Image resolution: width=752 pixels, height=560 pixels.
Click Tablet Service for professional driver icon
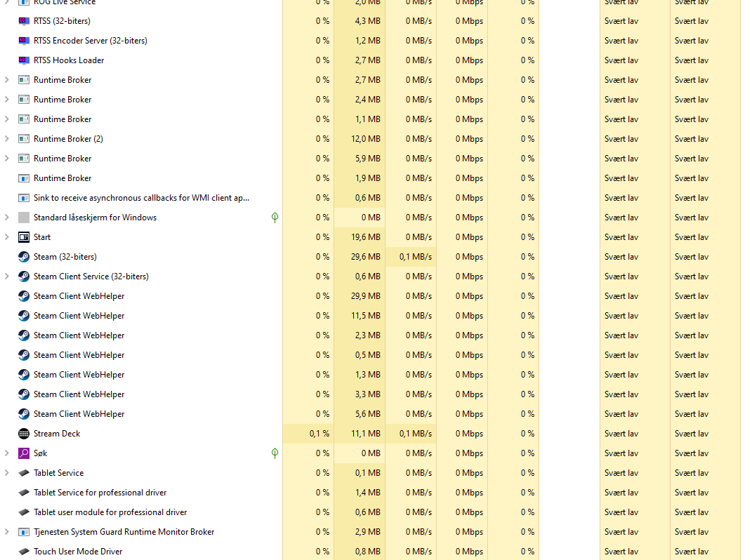tap(23, 493)
